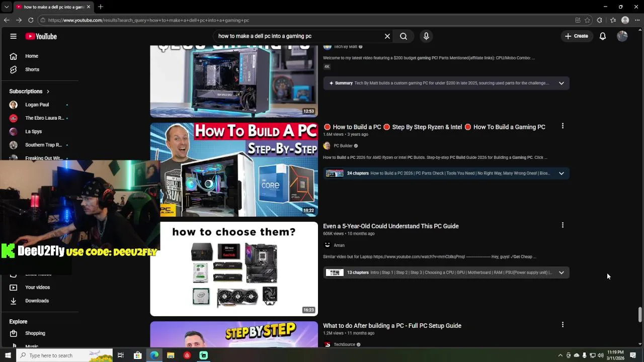This screenshot has width=644, height=362.
Task: Open the Windows Start menu
Action: pyautogui.click(x=8, y=355)
